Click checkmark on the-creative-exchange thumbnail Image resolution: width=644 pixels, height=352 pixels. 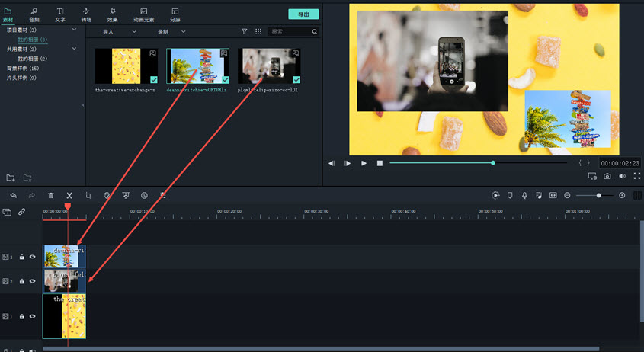pos(154,80)
